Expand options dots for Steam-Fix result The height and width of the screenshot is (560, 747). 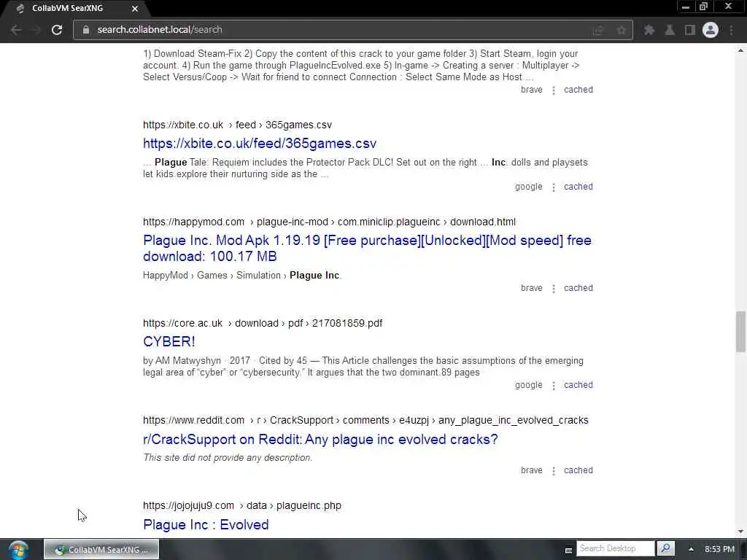(554, 90)
